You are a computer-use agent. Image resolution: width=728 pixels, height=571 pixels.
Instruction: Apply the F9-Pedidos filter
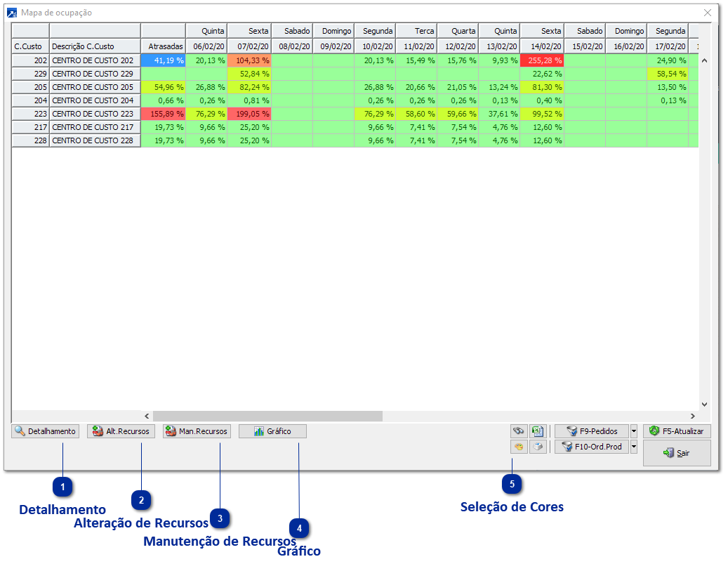592,432
